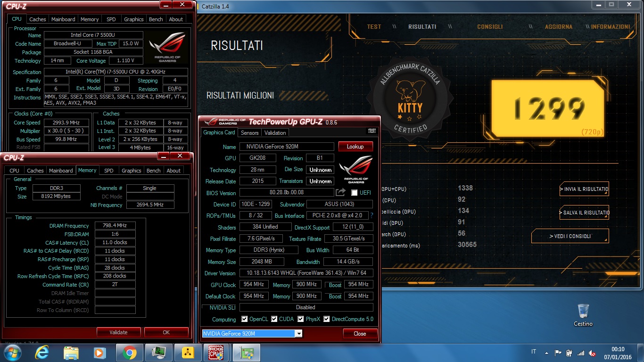The width and height of the screenshot is (644, 362).
Task: Click the Lookup button in GPU-Z
Action: [355, 147]
